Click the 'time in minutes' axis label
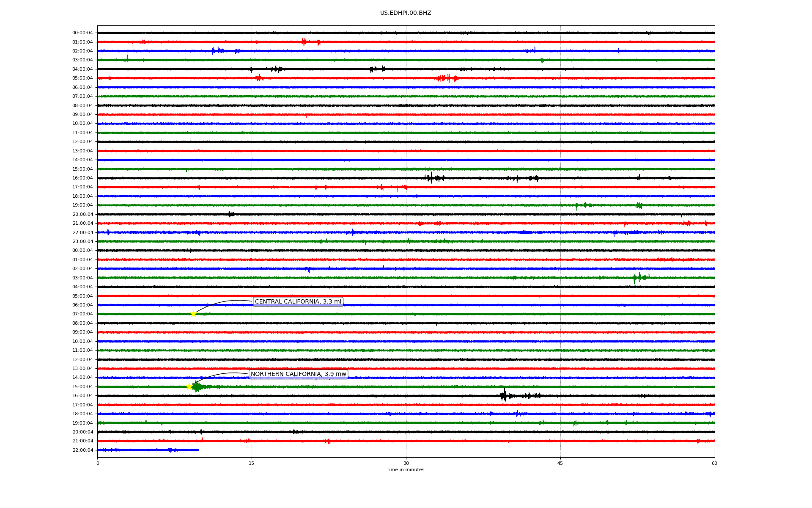Image resolution: width=812 pixels, height=508 pixels. [406, 470]
